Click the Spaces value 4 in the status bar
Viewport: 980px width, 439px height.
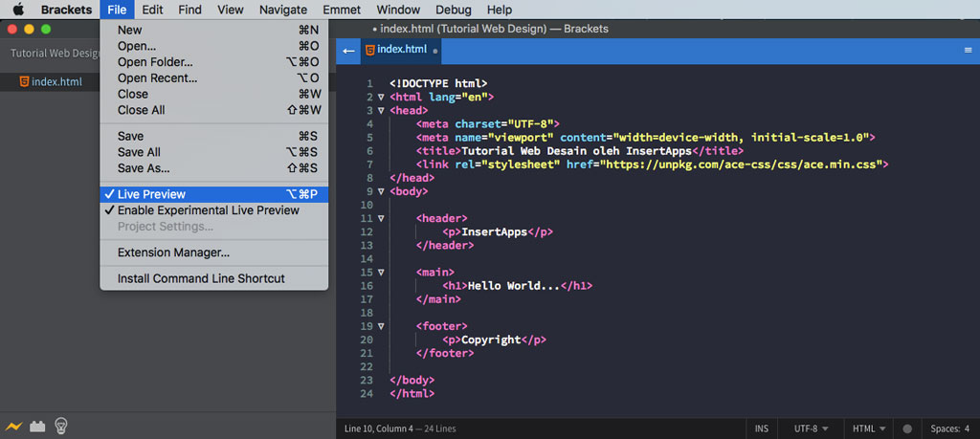[967, 429]
